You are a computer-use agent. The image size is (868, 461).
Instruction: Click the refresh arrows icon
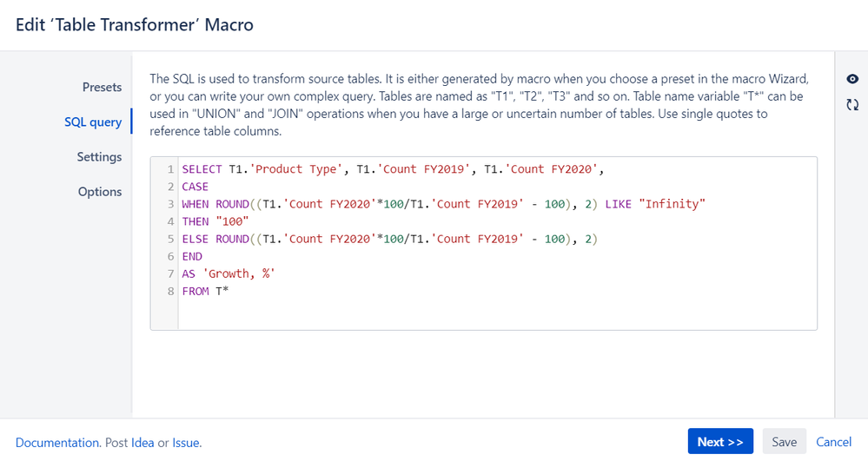pos(852,105)
